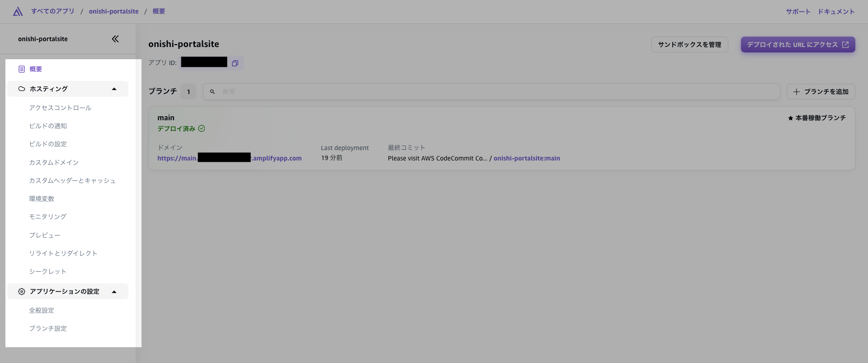Go to すべてのアプリ breadcrumb link
The height and width of the screenshot is (363, 868).
coord(53,11)
